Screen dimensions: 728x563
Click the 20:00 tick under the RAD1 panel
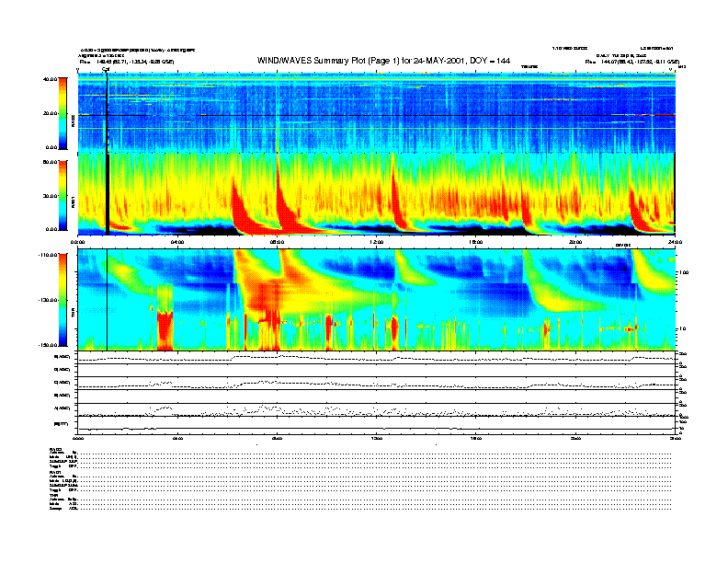click(575, 242)
